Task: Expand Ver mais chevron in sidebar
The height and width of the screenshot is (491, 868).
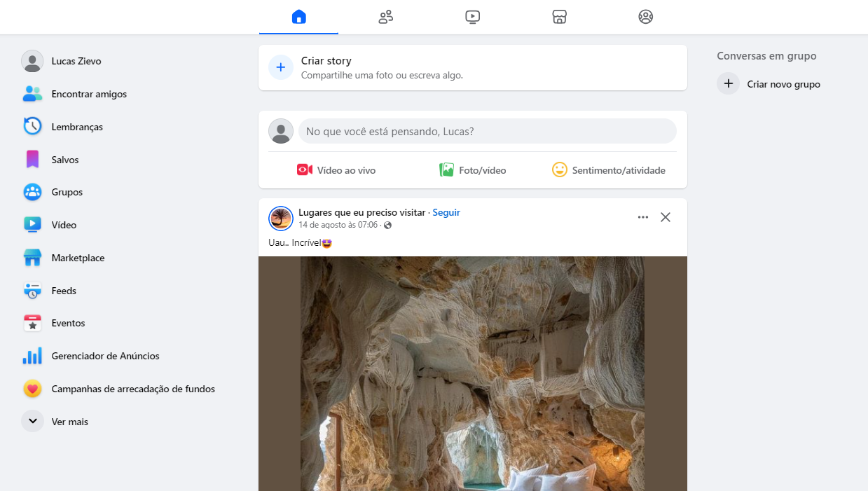Action: coord(32,421)
